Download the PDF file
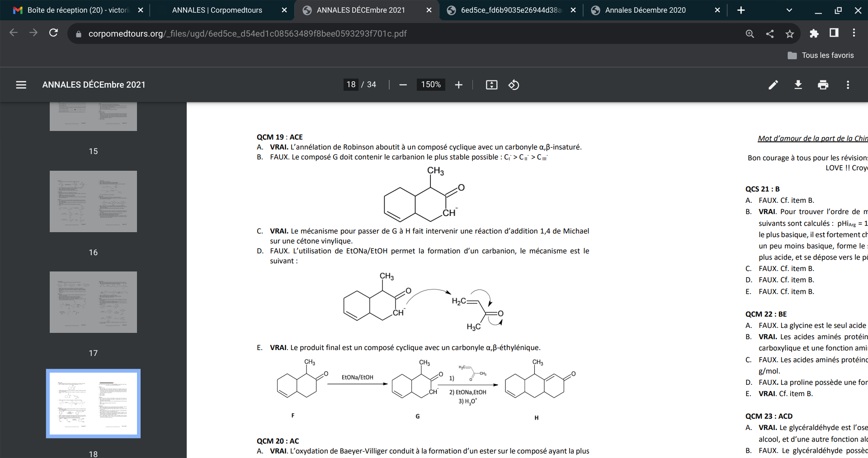This screenshot has height=458, width=868. coord(798,85)
